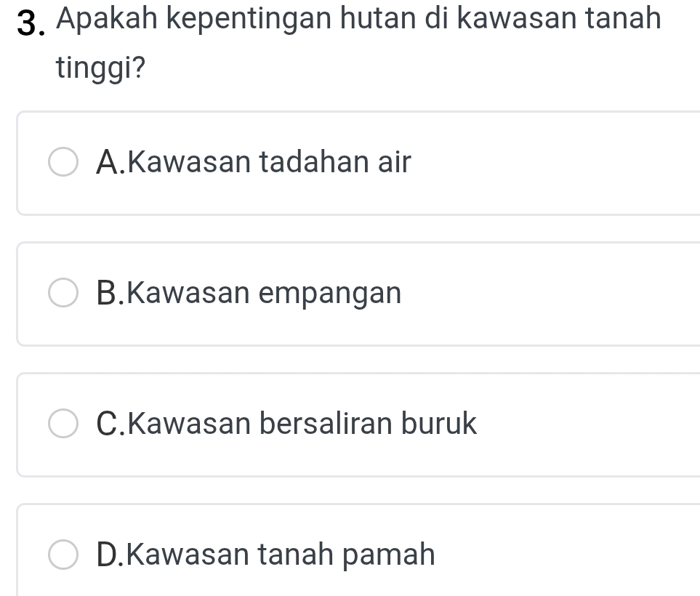Click the 'B.Kawasan empangan' answer text
This screenshot has width=700, height=596.
pyautogui.click(x=248, y=294)
